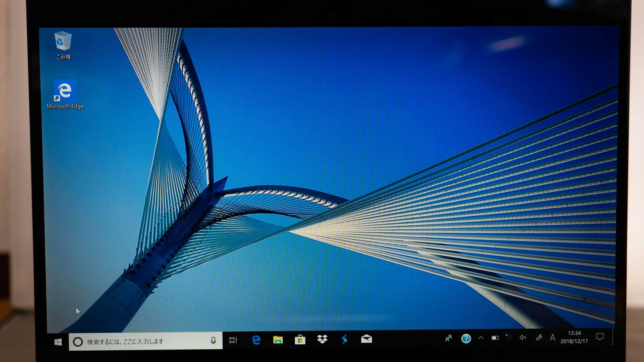Open the Windows Start menu
The width and height of the screenshot is (644, 362).
point(58,342)
